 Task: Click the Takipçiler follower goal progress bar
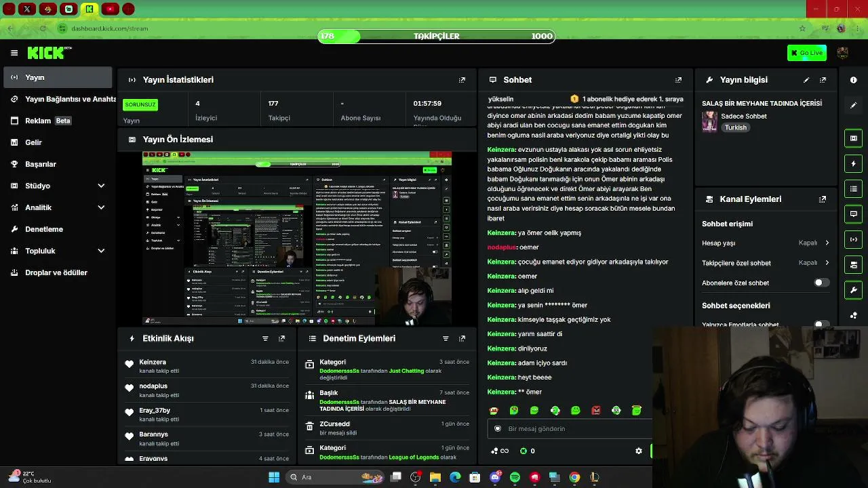pos(437,36)
